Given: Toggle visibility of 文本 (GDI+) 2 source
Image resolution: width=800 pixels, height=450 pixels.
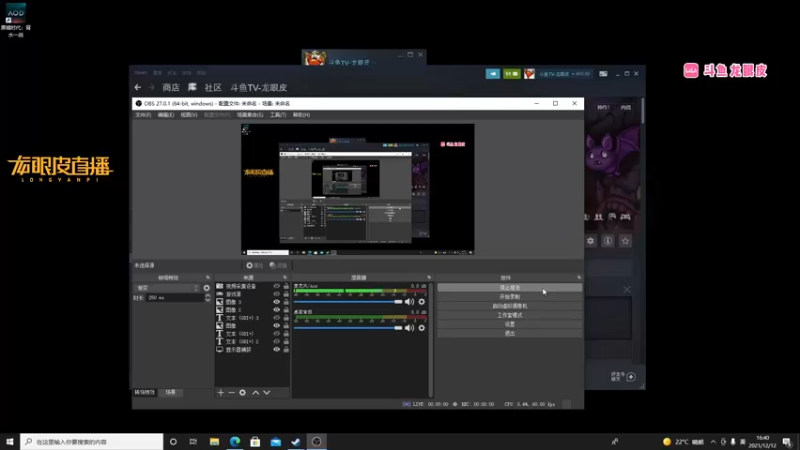Looking at the screenshot, I should 277,341.
